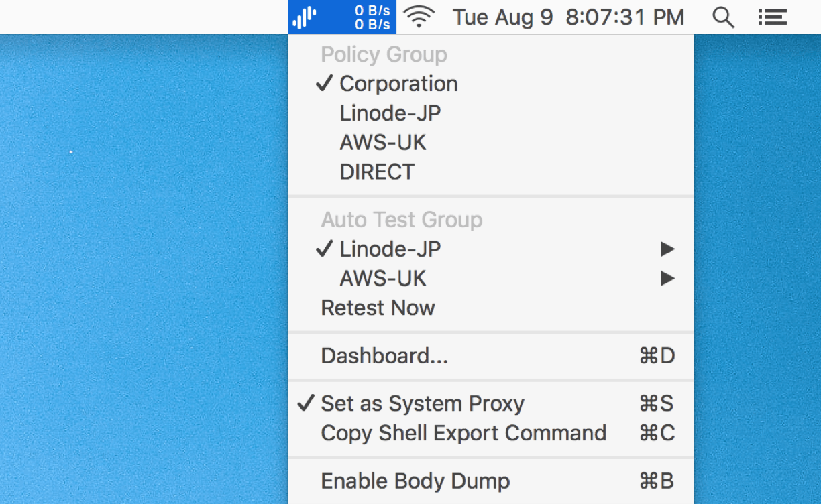Choose Copy Shell Export Command

pyautogui.click(x=491, y=434)
